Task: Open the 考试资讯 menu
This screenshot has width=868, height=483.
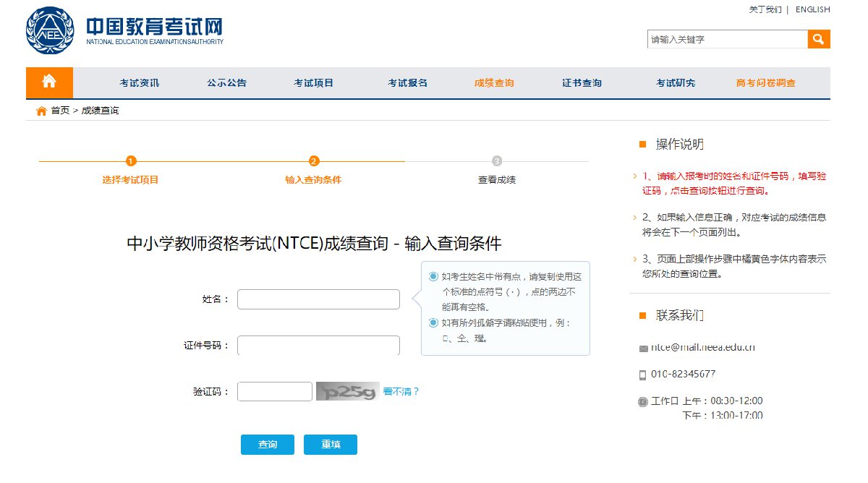Action: tap(140, 83)
